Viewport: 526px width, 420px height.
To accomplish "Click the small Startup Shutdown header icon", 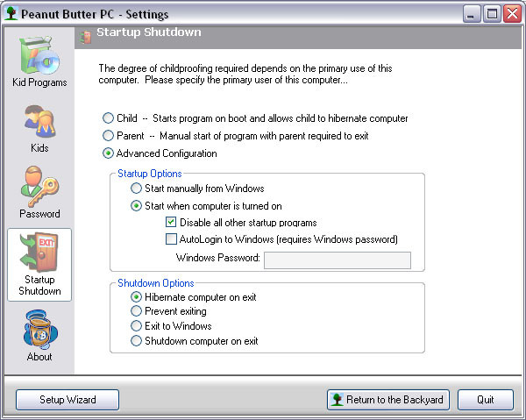I will [x=86, y=37].
